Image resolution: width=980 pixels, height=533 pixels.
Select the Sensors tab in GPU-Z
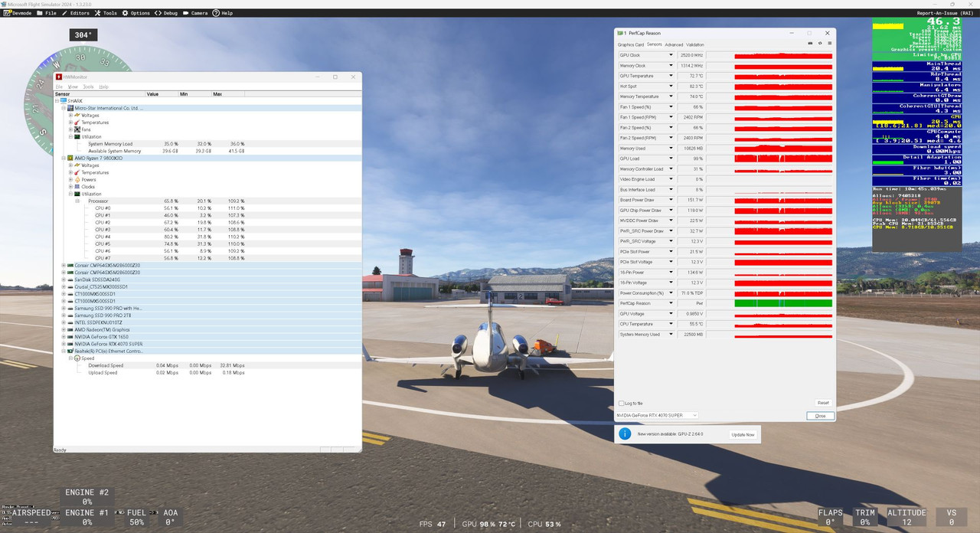pos(654,44)
